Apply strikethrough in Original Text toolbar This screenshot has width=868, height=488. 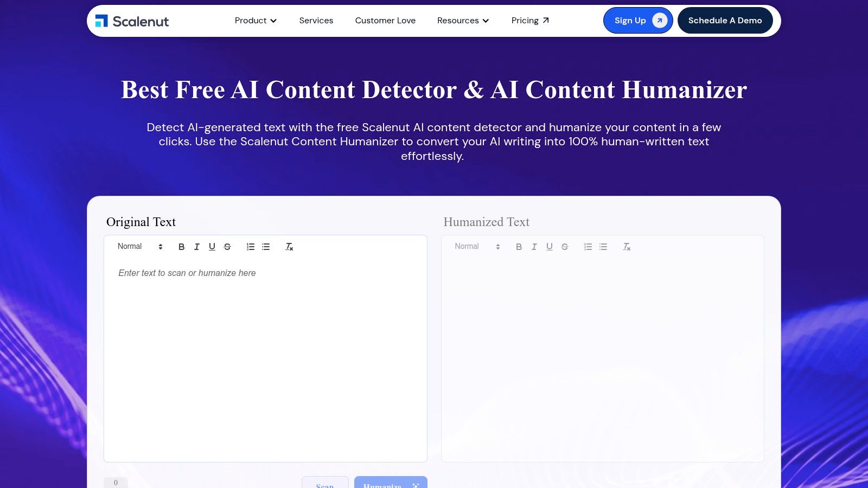pyautogui.click(x=227, y=247)
